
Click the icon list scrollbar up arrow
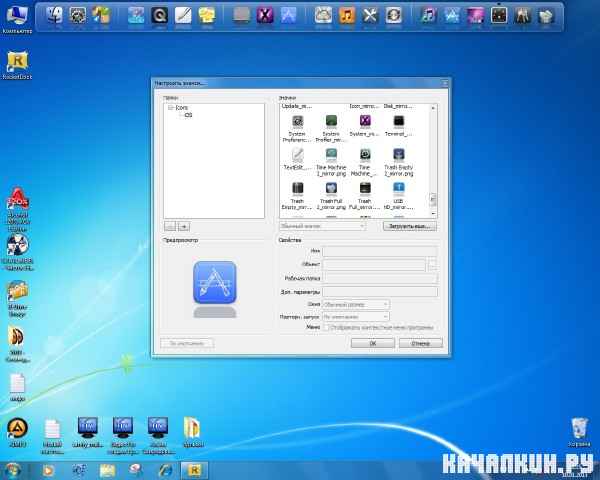click(x=433, y=108)
